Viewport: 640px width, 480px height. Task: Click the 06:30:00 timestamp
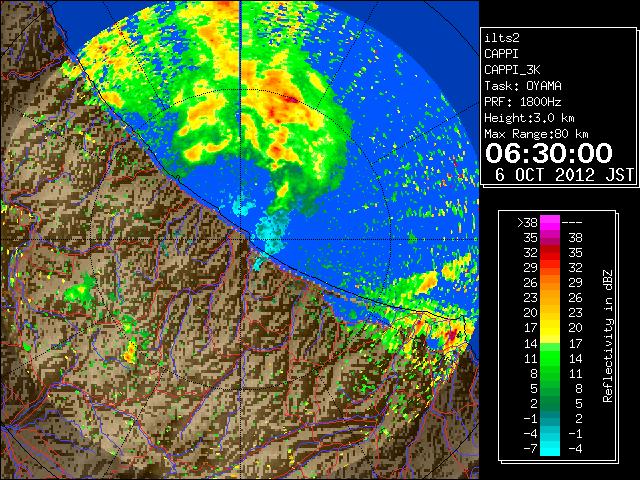tap(549, 153)
